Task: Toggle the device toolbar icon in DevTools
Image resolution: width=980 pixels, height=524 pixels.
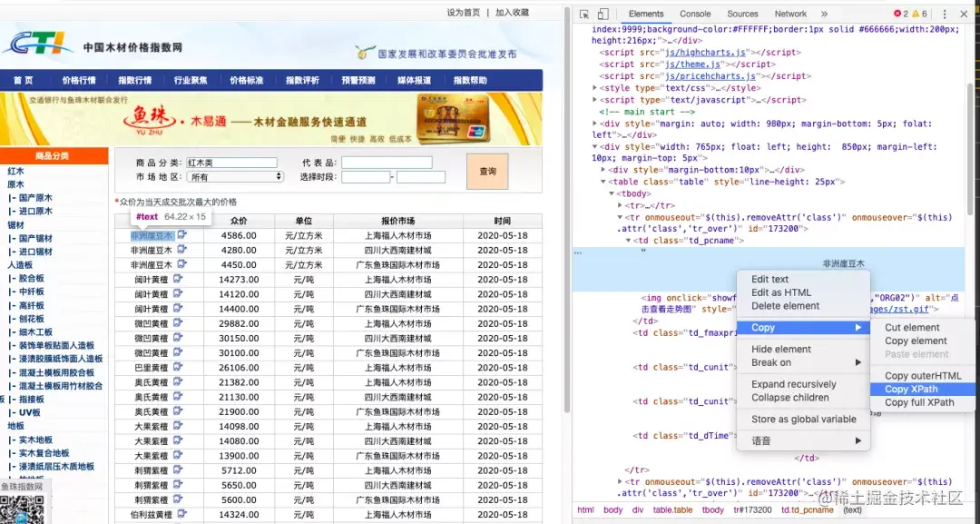Action: [603, 14]
